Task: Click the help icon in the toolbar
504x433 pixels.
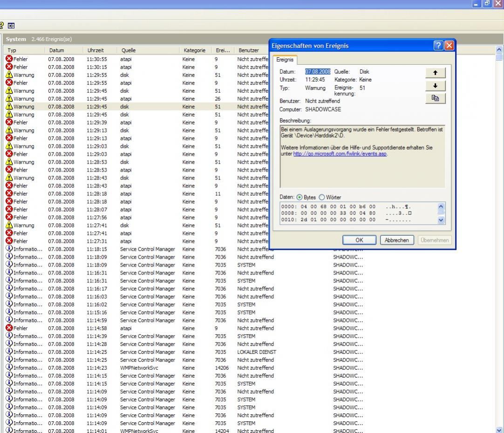Action: (1, 26)
